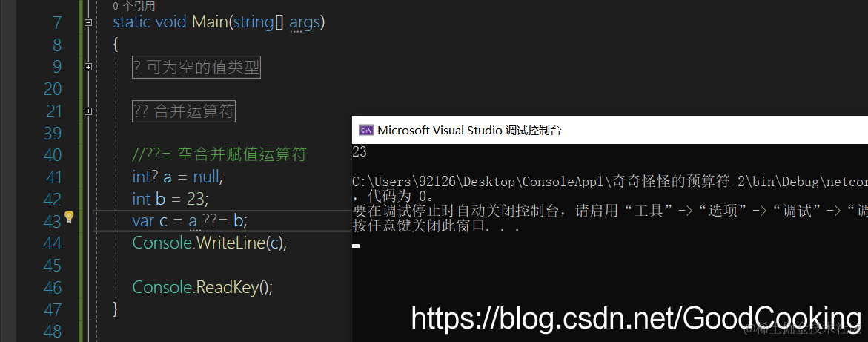Click the output '23' in the debug console
Viewport: 868px width, 342px height.
pos(360,152)
